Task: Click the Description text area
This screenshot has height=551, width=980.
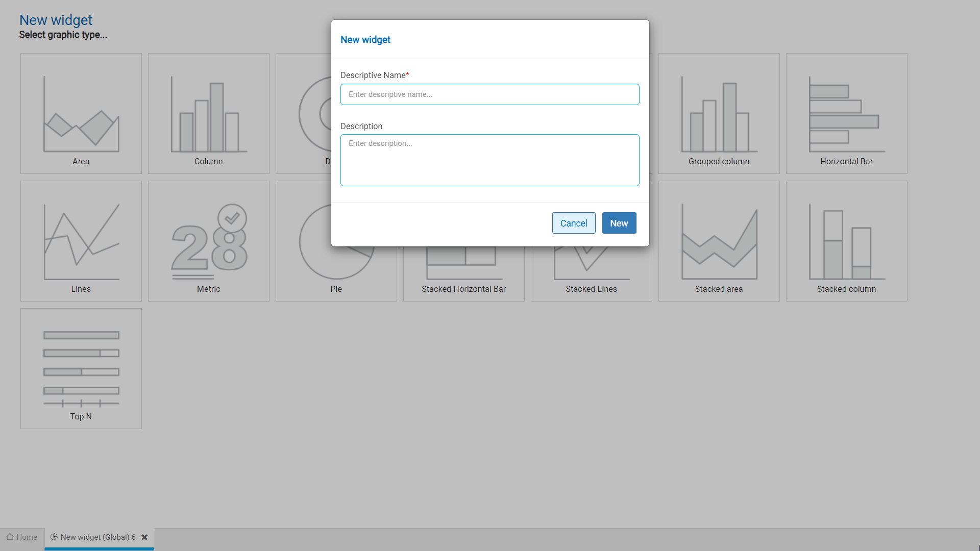Action: pyautogui.click(x=490, y=160)
